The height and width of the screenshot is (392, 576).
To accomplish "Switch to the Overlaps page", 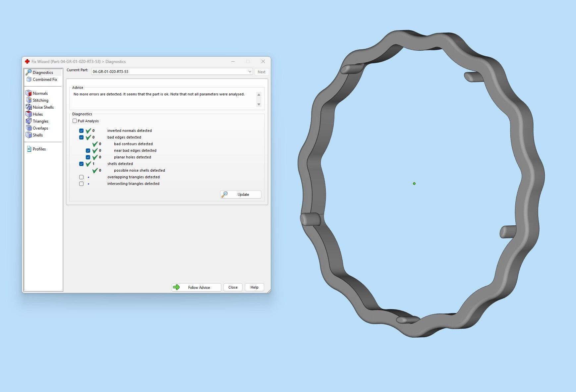I will click(40, 128).
